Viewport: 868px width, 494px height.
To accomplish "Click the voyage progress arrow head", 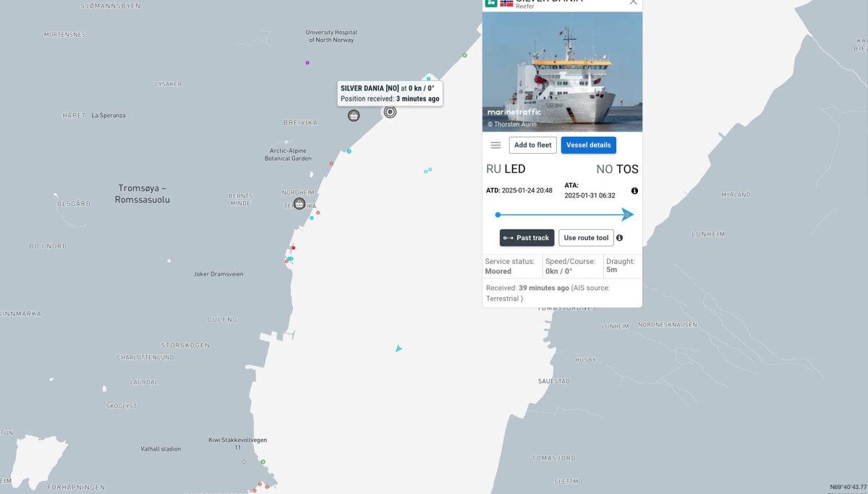I will click(x=627, y=214).
